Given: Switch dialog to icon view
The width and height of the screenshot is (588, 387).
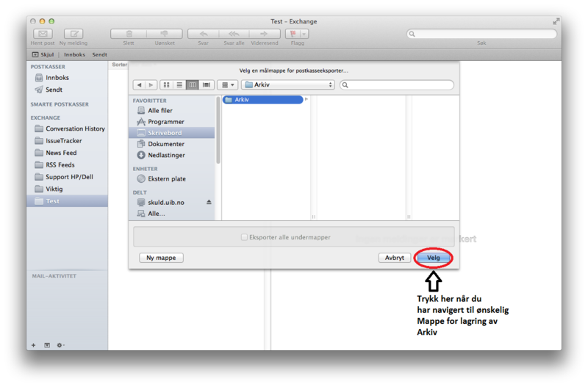Looking at the screenshot, I should [166, 85].
